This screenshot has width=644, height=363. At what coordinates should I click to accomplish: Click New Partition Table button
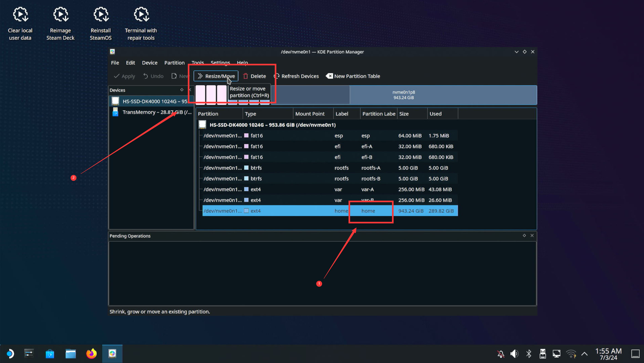coord(353,76)
